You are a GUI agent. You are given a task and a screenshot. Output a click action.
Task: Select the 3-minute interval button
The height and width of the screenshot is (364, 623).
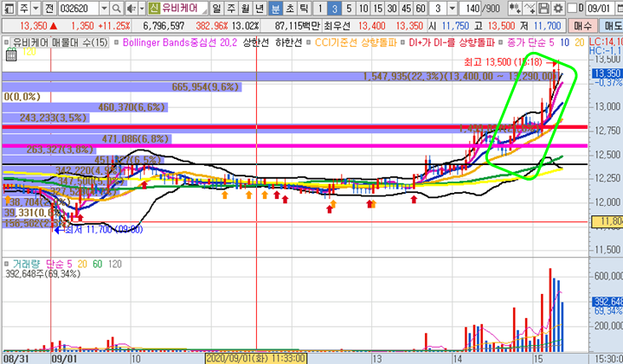coord(335,8)
